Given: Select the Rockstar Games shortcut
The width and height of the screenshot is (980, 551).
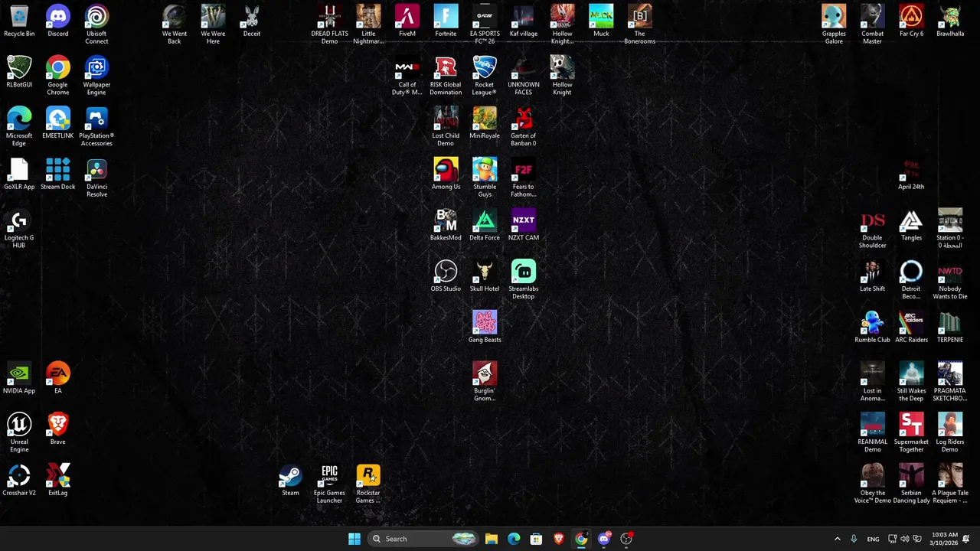Looking at the screenshot, I should tap(368, 484).
